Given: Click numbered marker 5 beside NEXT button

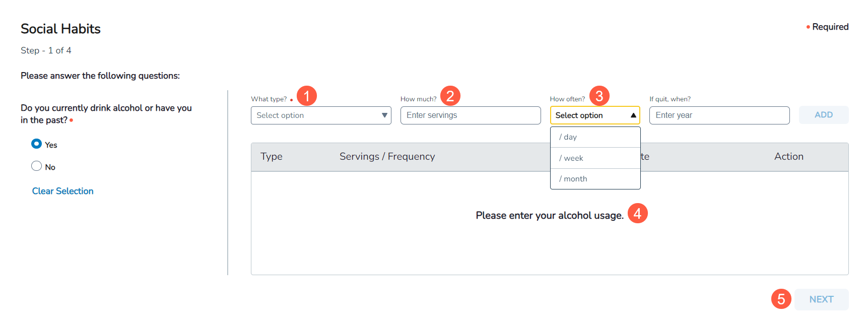Looking at the screenshot, I should pos(781,299).
